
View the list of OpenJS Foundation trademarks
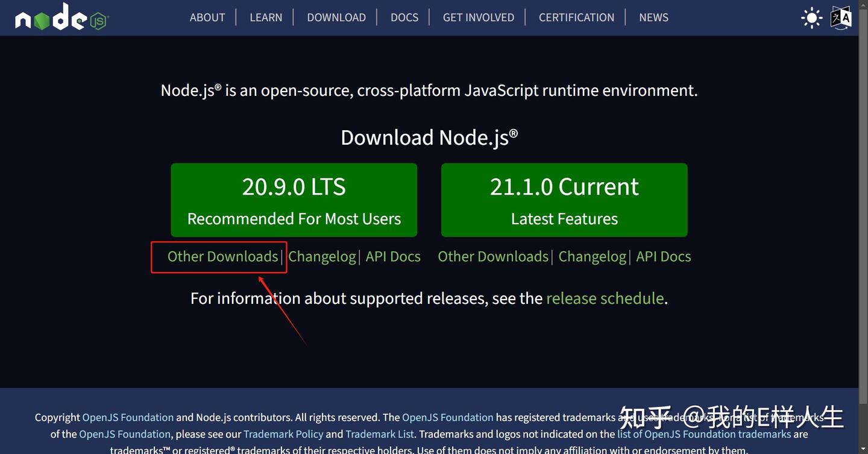coord(705,434)
